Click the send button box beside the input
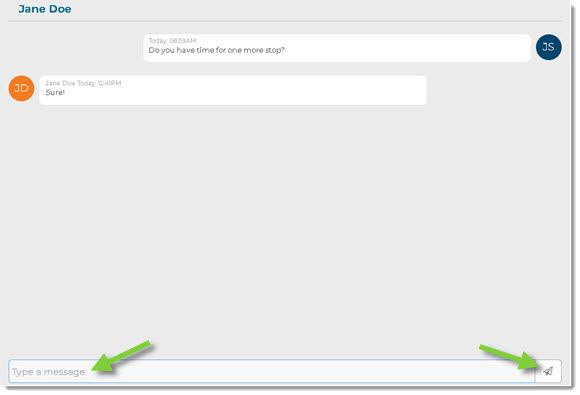The width and height of the screenshot is (580, 395). click(548, 371)
